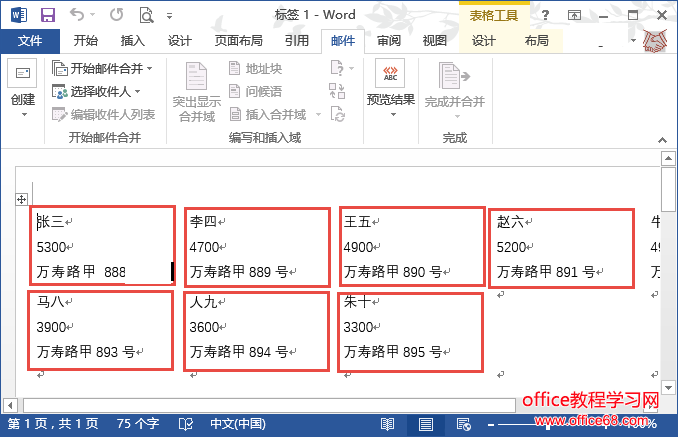
Task: Click the table move handle icon
Action: coord(22,199)
